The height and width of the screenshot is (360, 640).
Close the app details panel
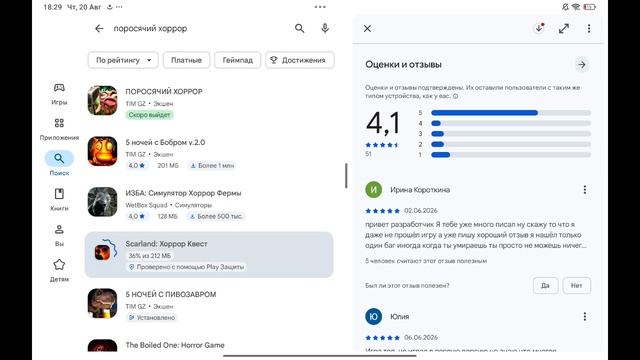(367, 28)
